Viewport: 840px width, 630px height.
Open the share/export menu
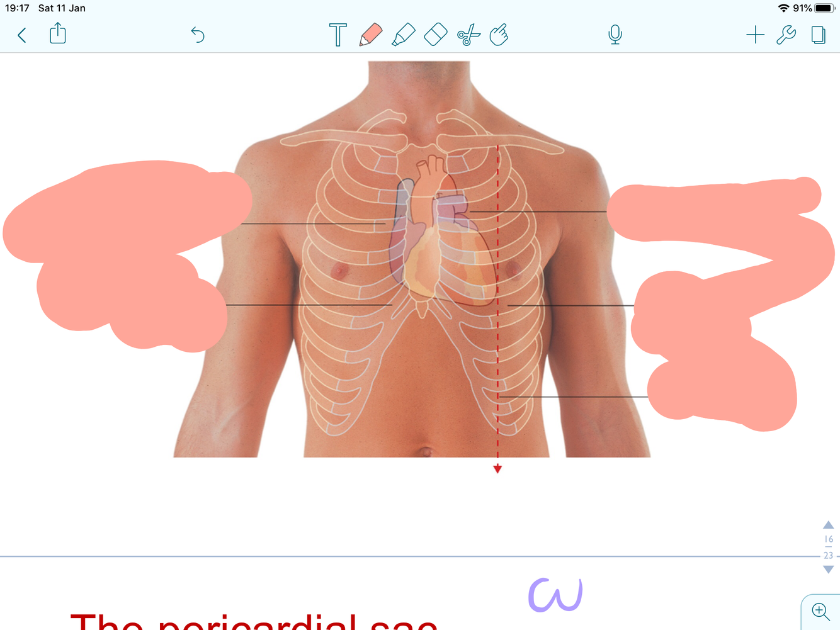pyautogui.click(x=58, y=33)
